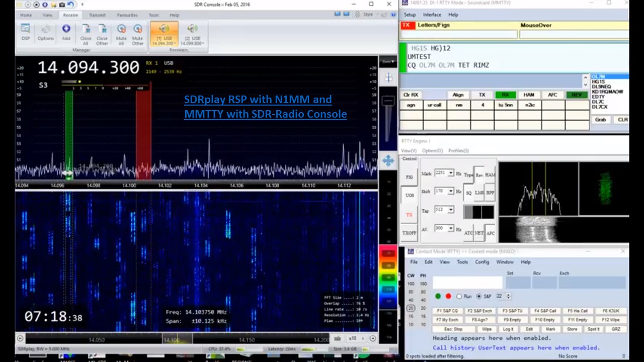Open receiver Options in the ribbon
Viewport: 644px width, 362px height.
pos(45,32)
